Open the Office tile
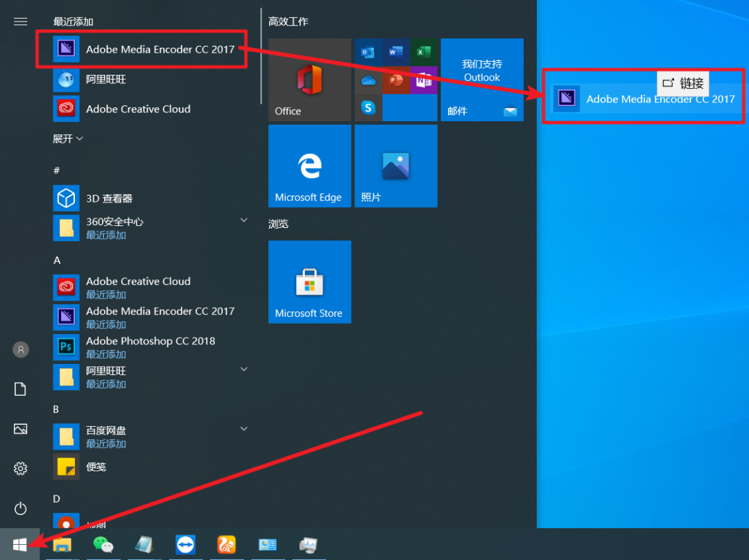 [309, 80]
